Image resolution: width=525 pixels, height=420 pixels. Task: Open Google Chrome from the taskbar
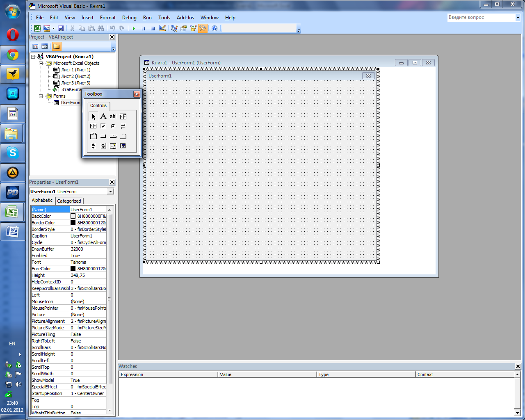(x=13, y=55)
